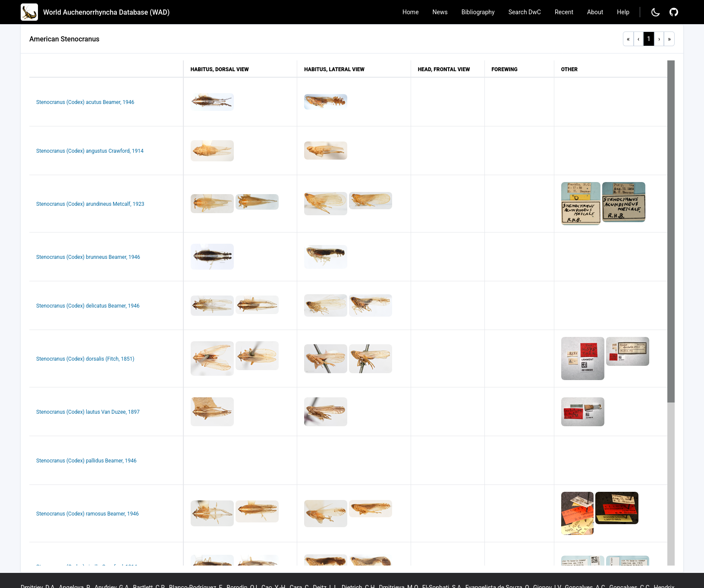This screenshot has height=588, width=704.
Task: Navigate to the Recent page
Action: click(563, 12)
